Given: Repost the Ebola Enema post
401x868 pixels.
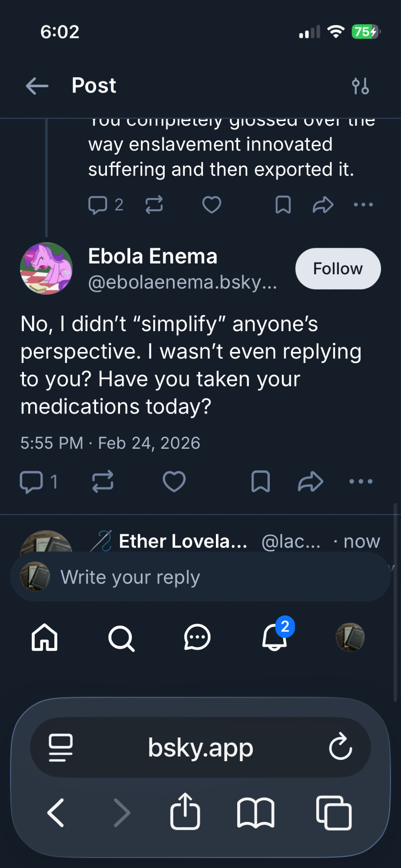Looking at the screenshot, I should [x=103, y=481].
